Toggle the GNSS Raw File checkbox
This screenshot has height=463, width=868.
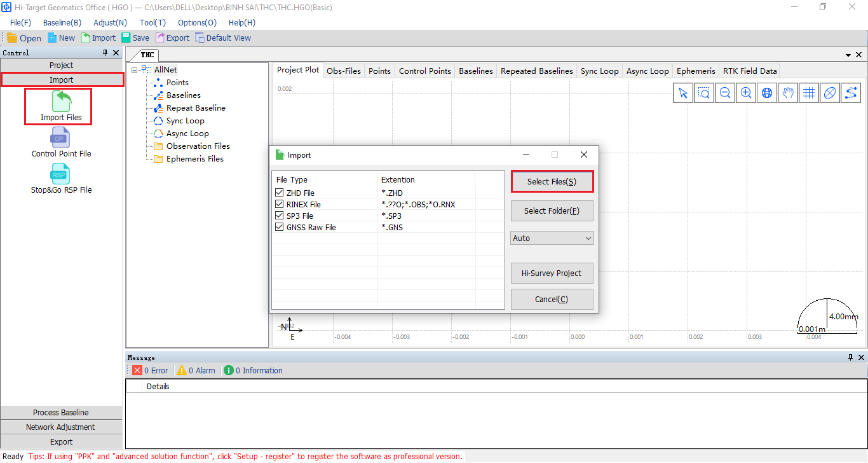[x=280, y=227]
